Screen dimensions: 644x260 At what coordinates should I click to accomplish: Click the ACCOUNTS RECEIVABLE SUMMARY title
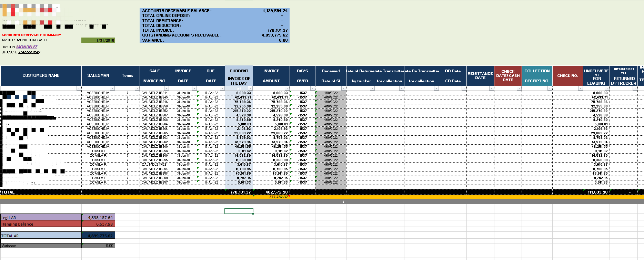pos(31,35)
